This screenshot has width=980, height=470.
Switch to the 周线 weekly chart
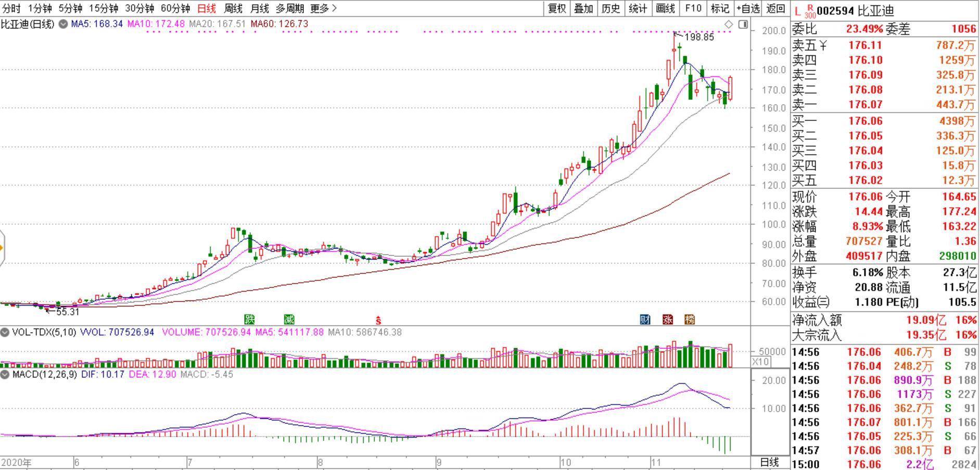pyautogui.click(x=233, y=8)
